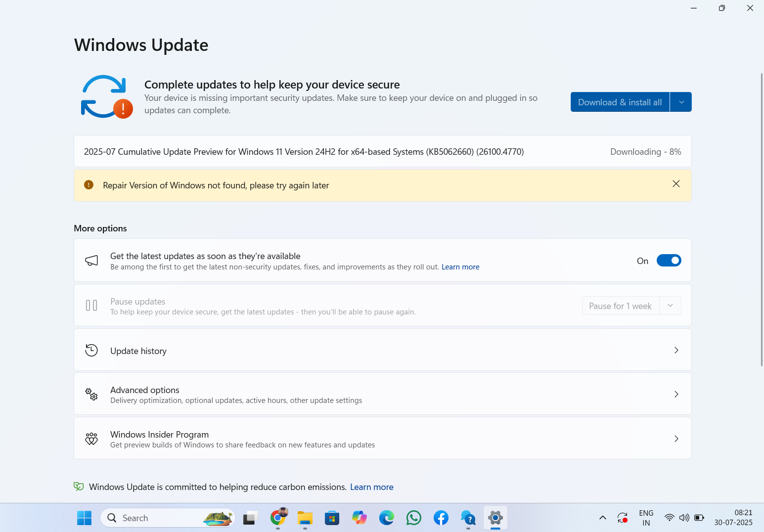This screenshot has width=764, height=532.
Task: Expand hidden icons in the system tray
Action: [x=602, y=518]
